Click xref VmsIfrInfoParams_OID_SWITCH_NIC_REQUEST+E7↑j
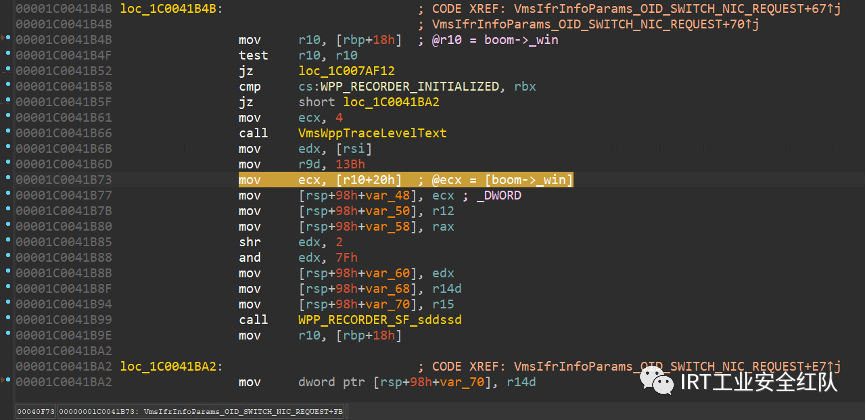The image size is (866, 420). click(678, 366)
